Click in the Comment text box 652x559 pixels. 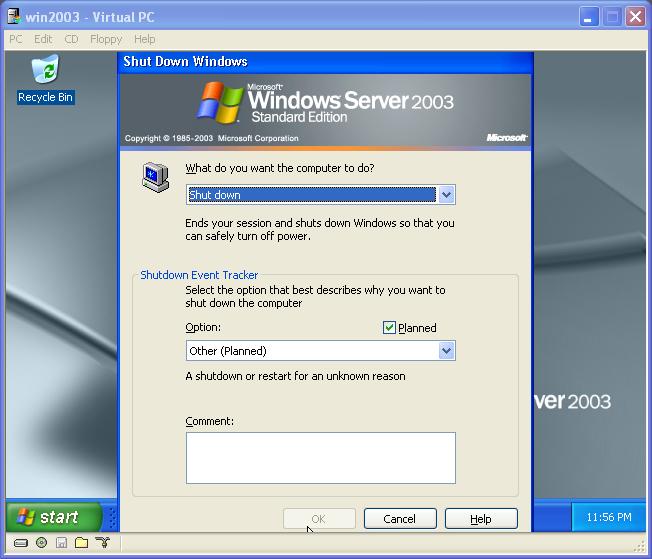321,458
